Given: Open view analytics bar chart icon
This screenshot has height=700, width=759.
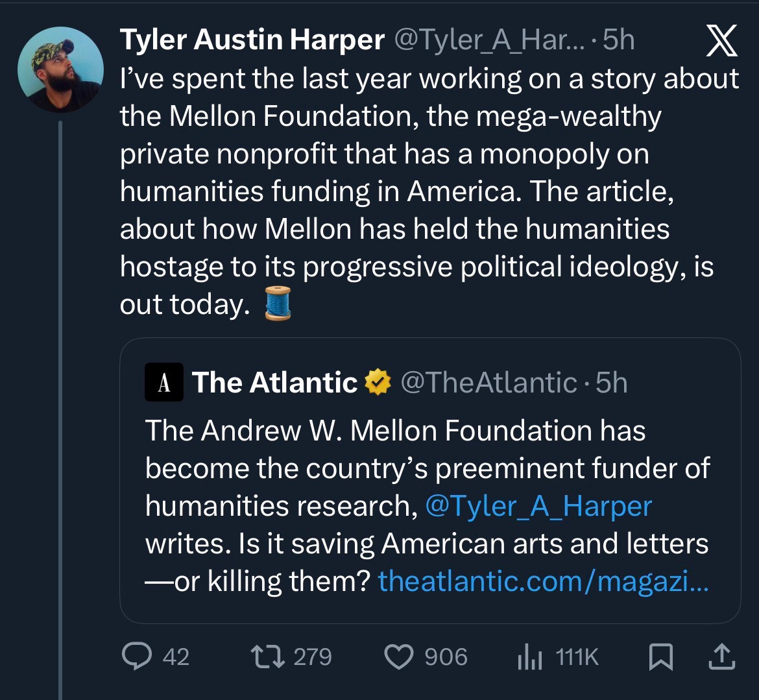Looking at the screenshot, I should click(x=529, y=657).
